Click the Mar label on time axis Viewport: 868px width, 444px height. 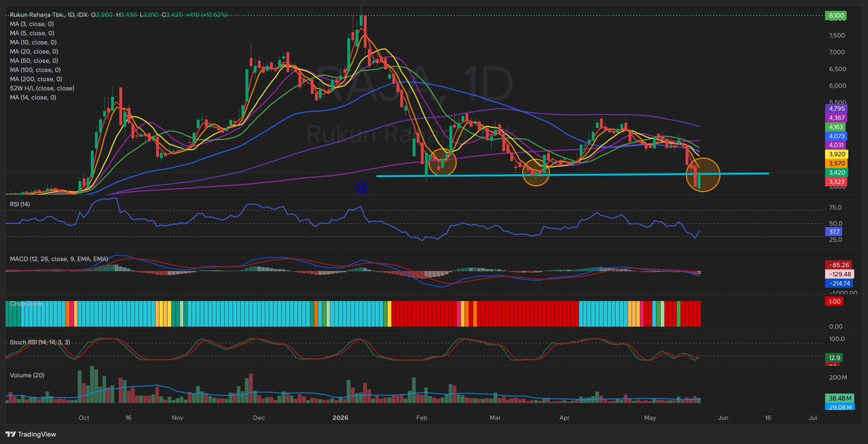pyautogui.click(x=495, y=418)
